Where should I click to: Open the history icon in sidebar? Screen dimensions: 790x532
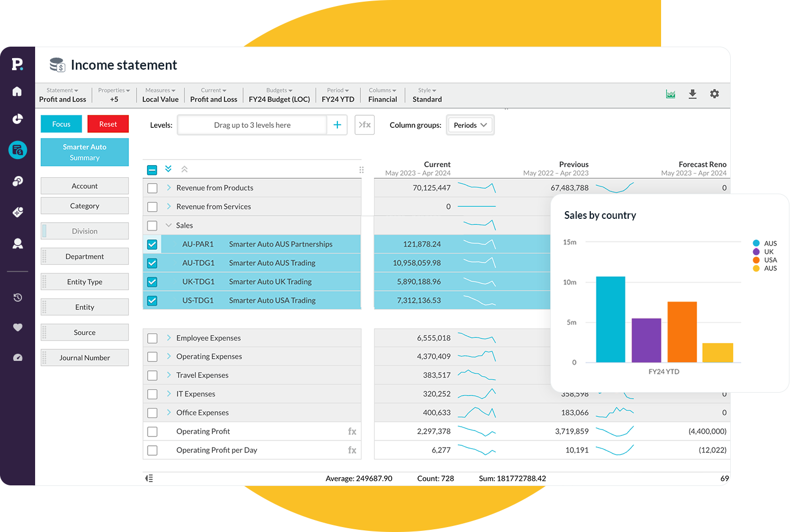click(x=18, y=297)
